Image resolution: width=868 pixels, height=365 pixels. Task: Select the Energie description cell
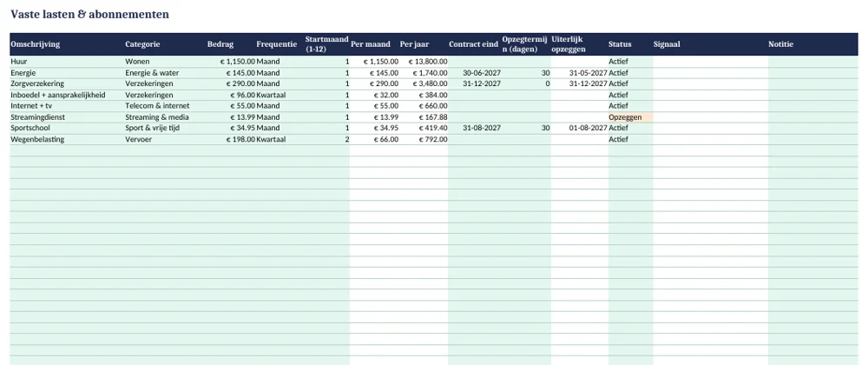67,72
